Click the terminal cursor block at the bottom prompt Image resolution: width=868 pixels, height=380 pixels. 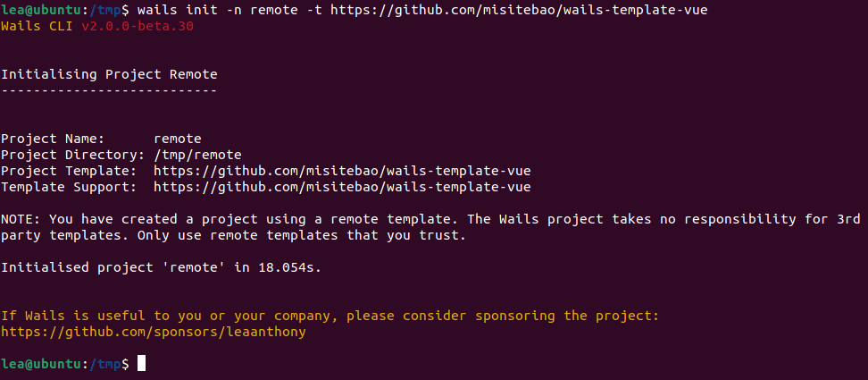point(141,364)
